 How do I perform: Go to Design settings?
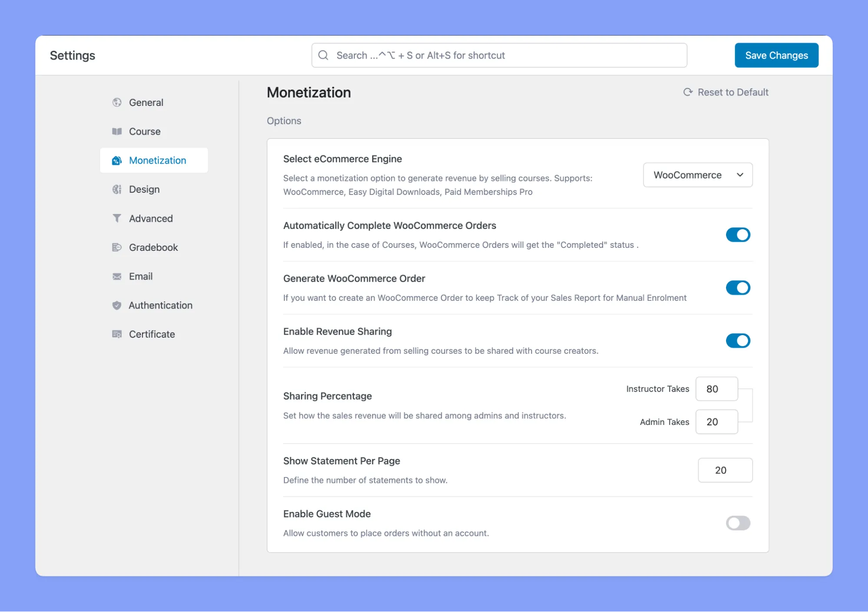tap(154, 189)
